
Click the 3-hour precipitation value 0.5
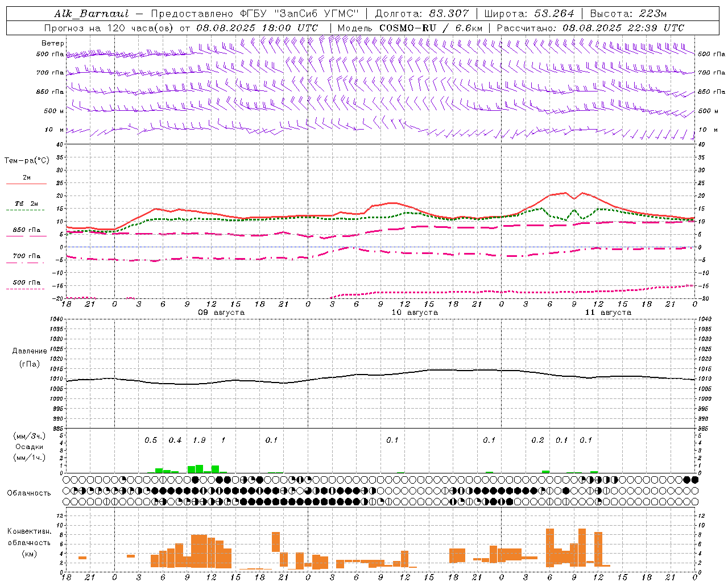point(151,440)
